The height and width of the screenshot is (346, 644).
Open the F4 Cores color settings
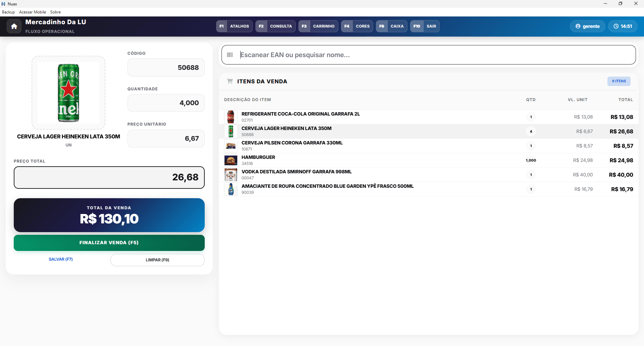pyautogui.click(x=357, y=26)
